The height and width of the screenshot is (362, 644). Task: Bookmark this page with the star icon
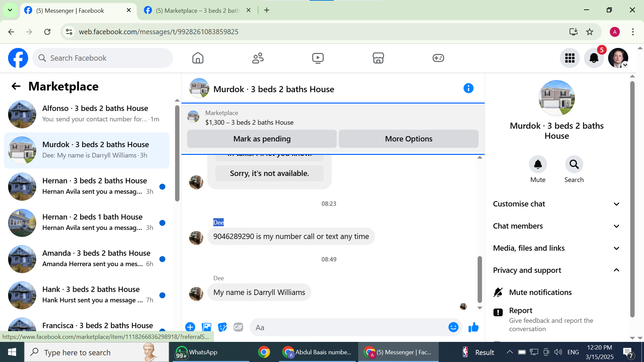589,32
